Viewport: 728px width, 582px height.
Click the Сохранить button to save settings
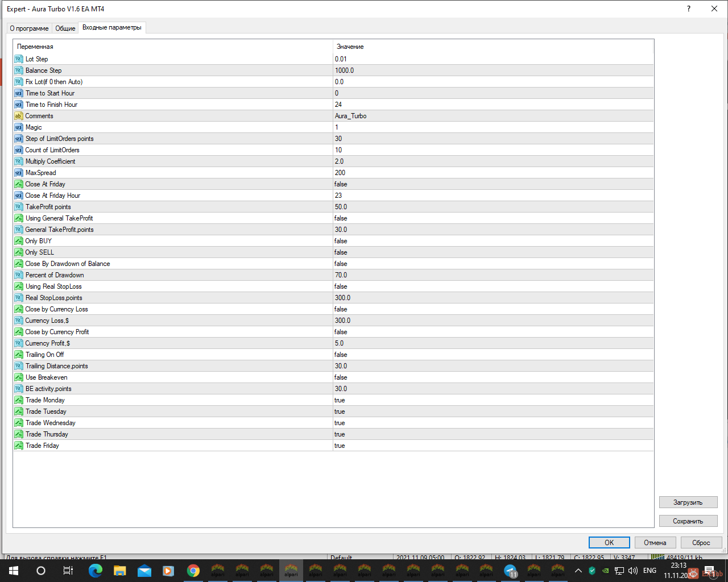(688, 521)
